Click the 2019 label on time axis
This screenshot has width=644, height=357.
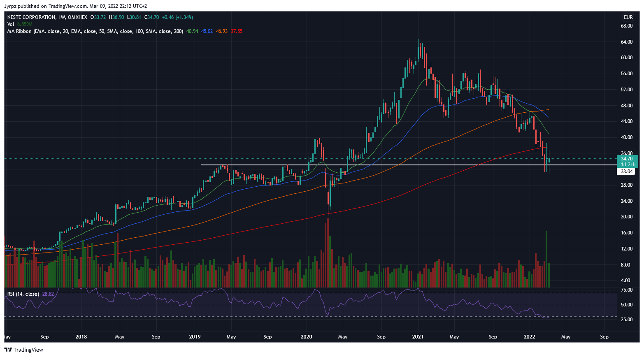195,337
